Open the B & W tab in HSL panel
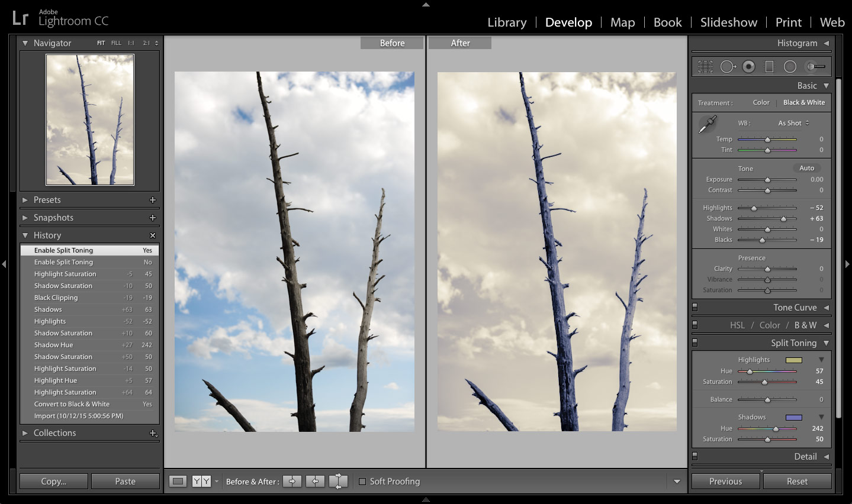The image size is (852, 504). [x=805, y=325]
